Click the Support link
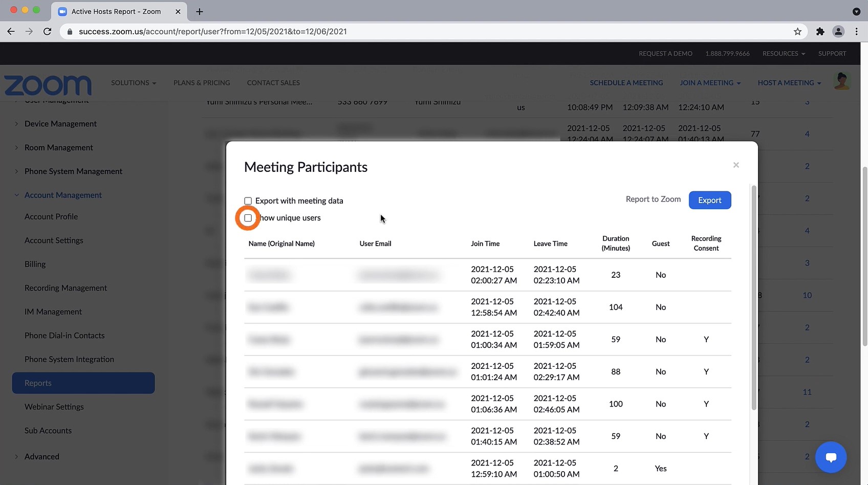 coord(832,53)
